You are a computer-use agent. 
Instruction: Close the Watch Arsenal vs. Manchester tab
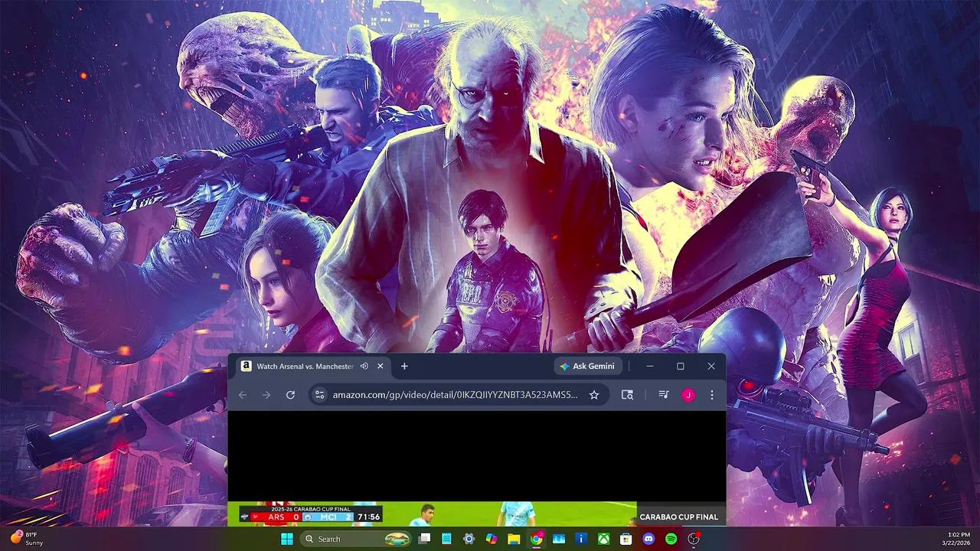click(x=381, y=367)
